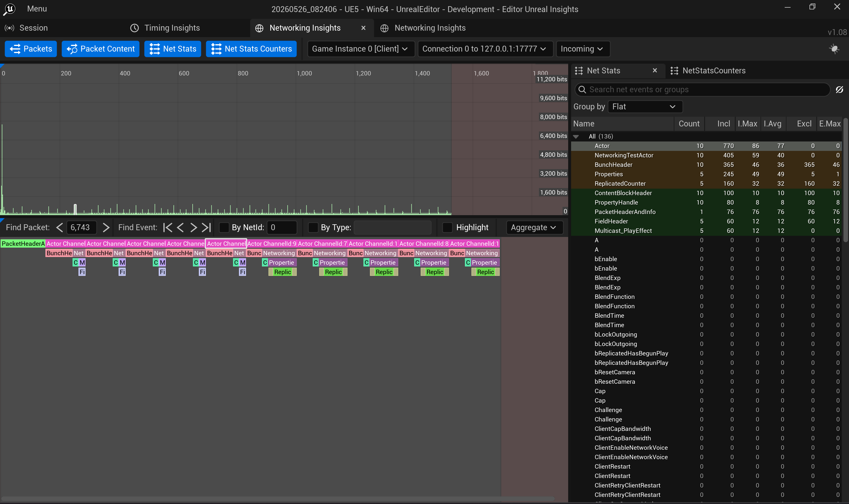The height and width of the screenshot is (504, 849).
Task: Select the FieldHeader stats row
Action: (707, 221)
